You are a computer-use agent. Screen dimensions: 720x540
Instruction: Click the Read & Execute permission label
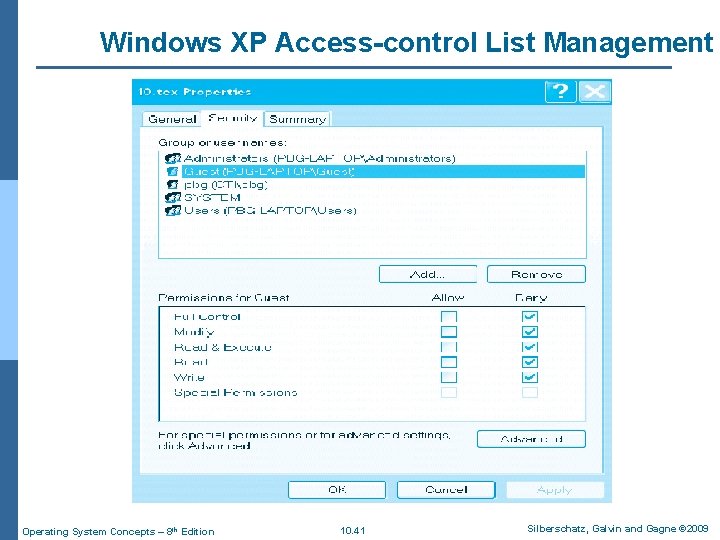(x=223, y=347)
